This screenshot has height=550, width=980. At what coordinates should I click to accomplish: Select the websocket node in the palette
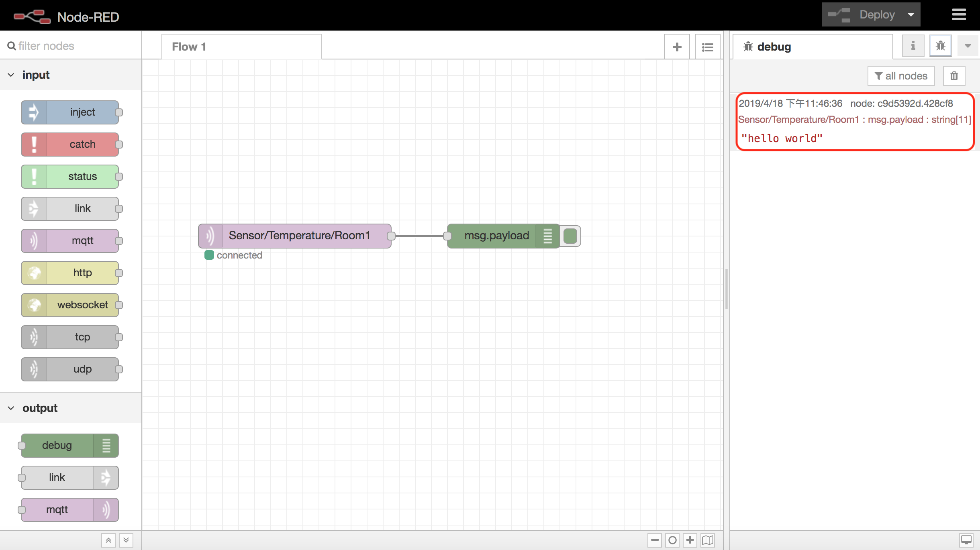coord(70,305)
